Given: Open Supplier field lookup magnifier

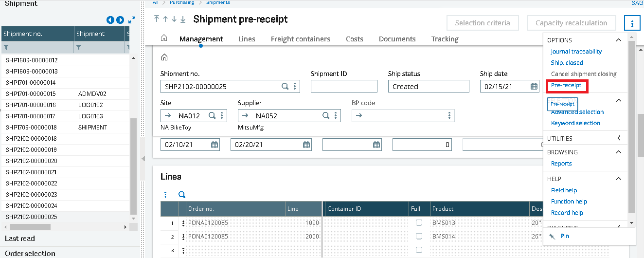Looking at the screenshot, I should point(326,115).
